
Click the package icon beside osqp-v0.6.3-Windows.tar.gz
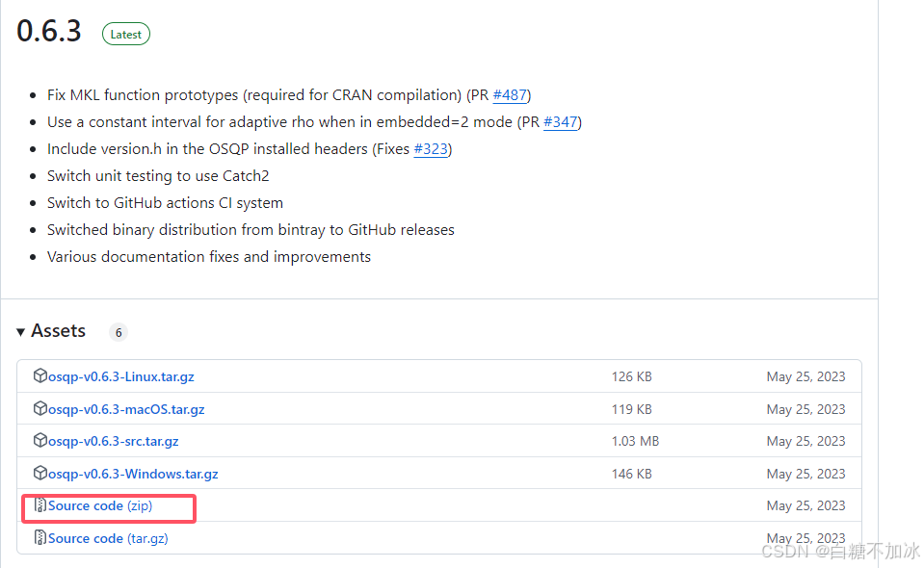click(x=40, y=473)
